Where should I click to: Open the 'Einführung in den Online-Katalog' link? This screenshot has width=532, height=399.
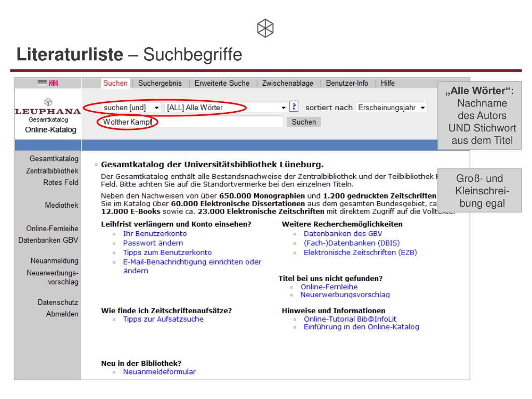362,327
